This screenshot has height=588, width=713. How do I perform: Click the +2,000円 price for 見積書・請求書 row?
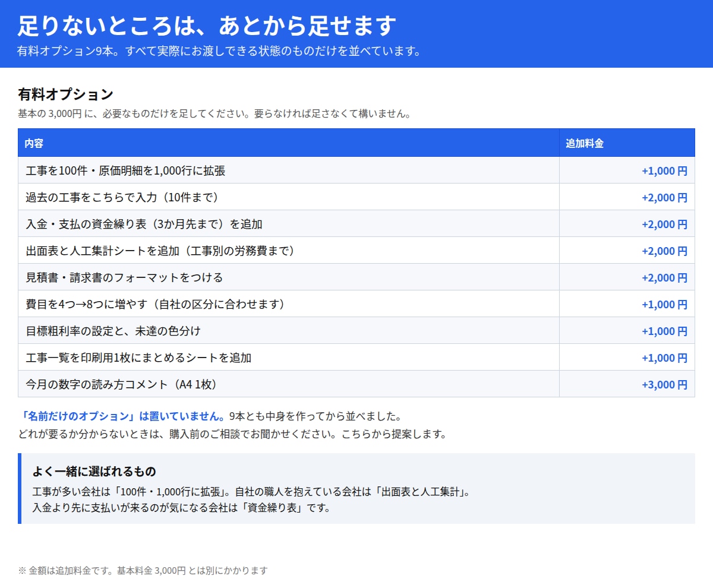pyautogui.click(x=664, y=278)
